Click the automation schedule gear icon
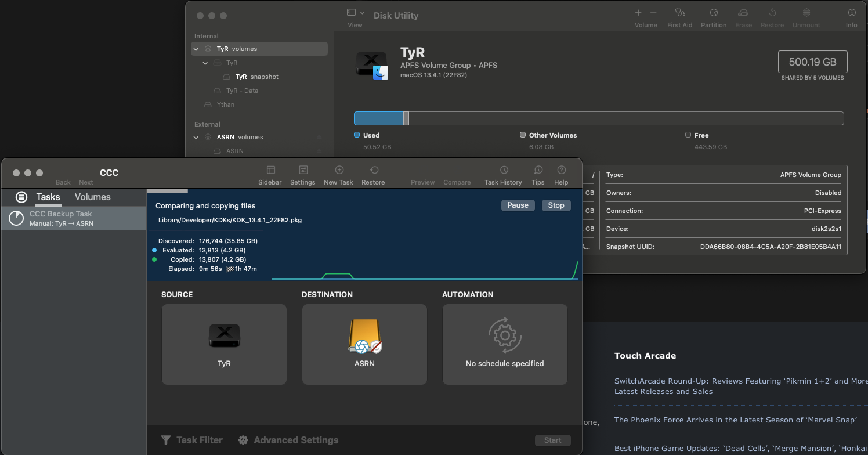Image resolution: width=868 pixels, height=455 pixels. click(505, 335)
